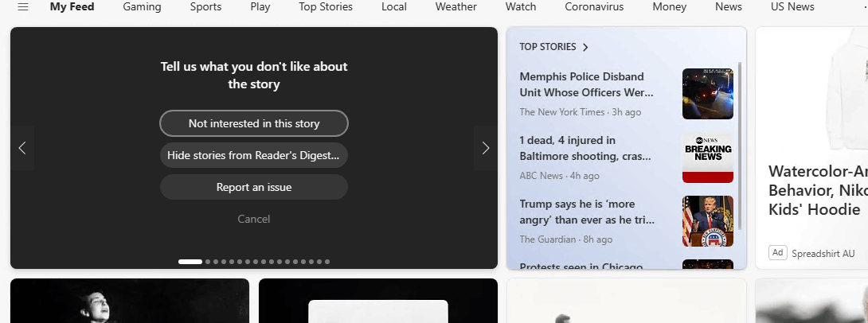Screen dimensions: 868x323
Task: Expand Top Stories with chevron arrow
Action: coord(585,47)
